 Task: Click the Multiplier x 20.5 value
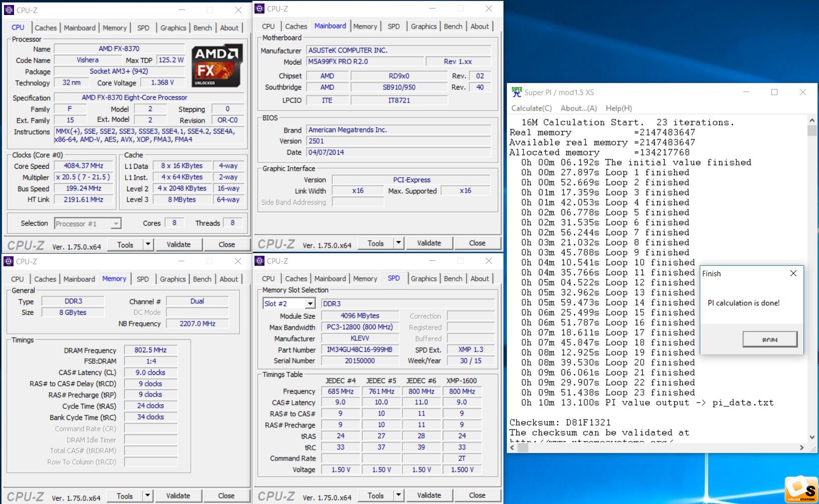[84, 177]
